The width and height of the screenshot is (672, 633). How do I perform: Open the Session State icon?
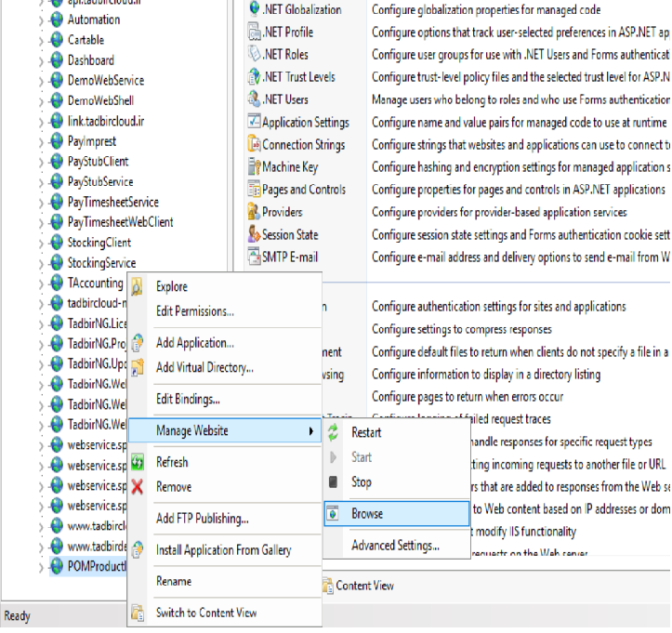tap(255, 234)
